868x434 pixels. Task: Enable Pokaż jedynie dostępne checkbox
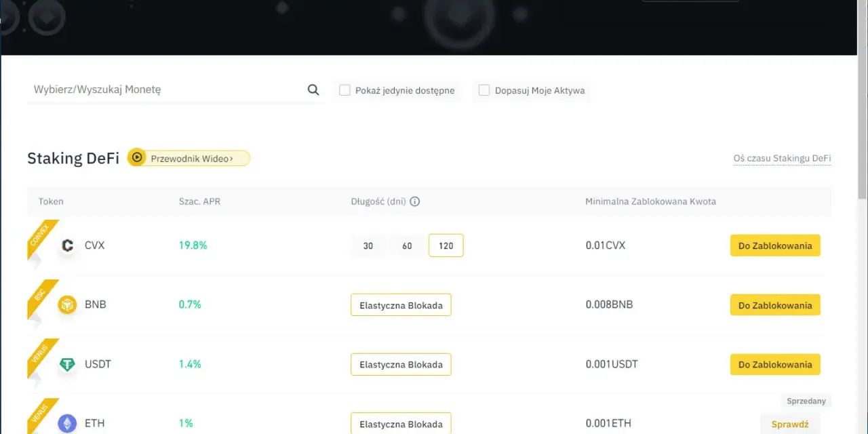[x=344, y=90]
